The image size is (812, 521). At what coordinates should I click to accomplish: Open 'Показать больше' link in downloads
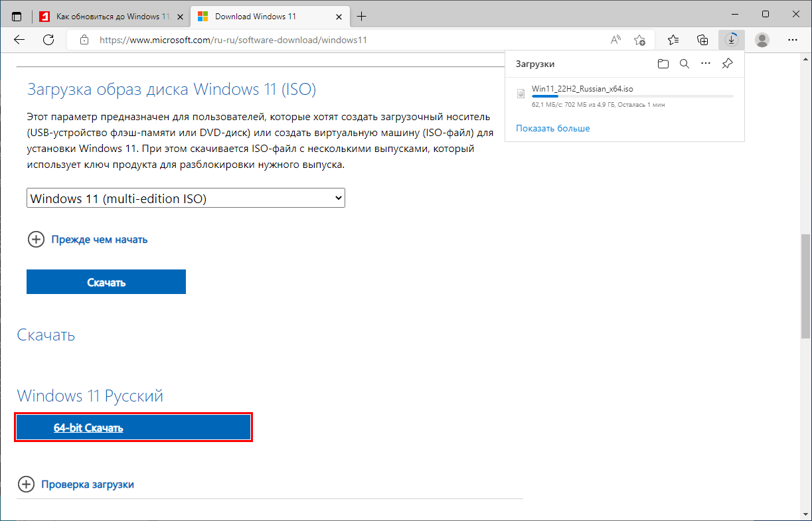click(553, 128)
